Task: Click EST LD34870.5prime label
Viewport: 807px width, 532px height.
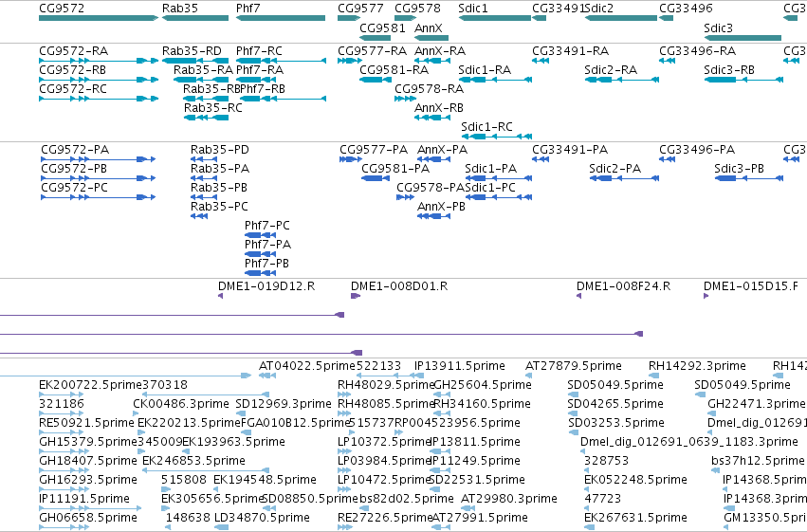Action: (262, 518)
